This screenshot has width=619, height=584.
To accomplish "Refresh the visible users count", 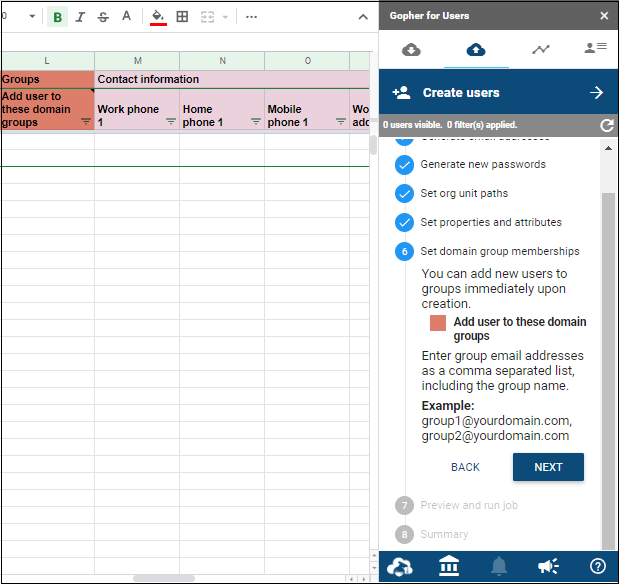I will pyautogui.click(x=607, y=126).
